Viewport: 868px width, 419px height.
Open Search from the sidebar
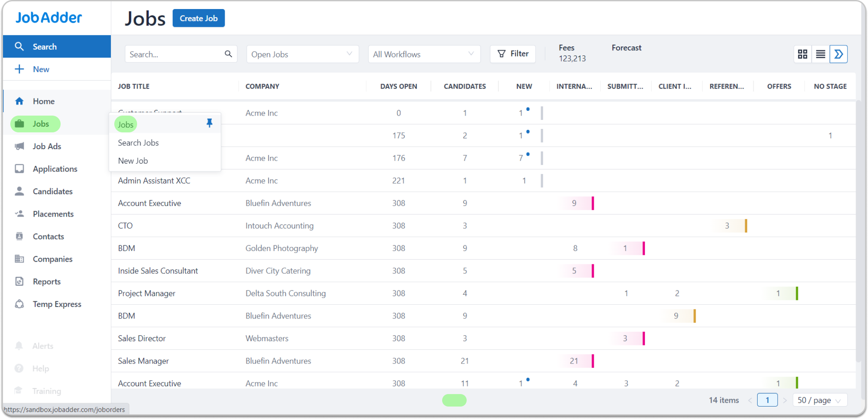[45, 46]
